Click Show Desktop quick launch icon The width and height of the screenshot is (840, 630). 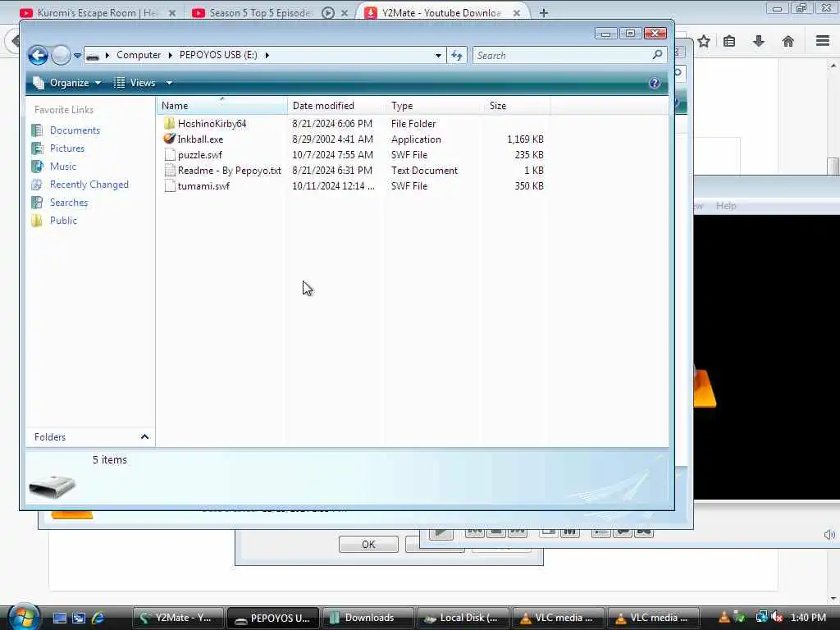coord(59,619)
